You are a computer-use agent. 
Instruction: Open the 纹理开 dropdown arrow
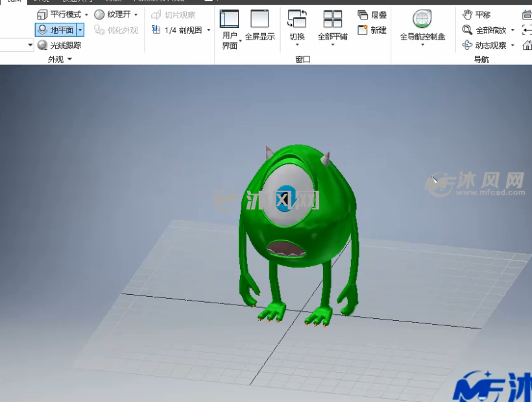(136, 14)
